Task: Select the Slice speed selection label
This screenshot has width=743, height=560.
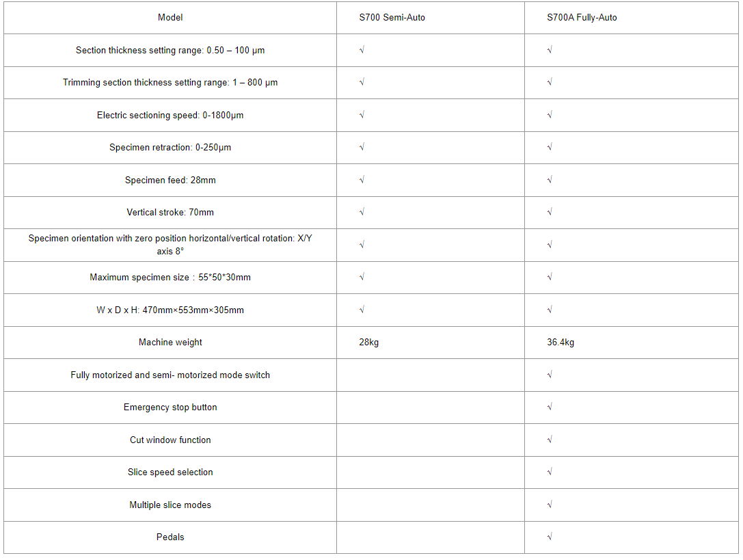Action: pos(170,472)
